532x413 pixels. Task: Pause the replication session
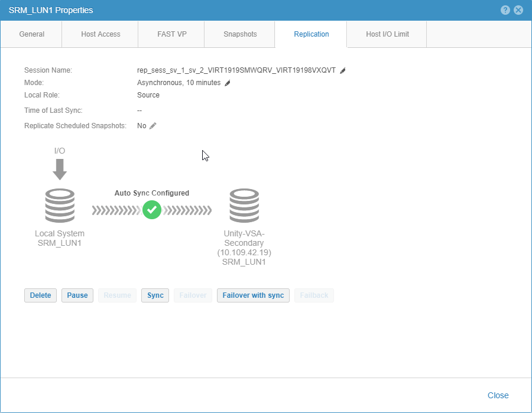pos(77,295)
